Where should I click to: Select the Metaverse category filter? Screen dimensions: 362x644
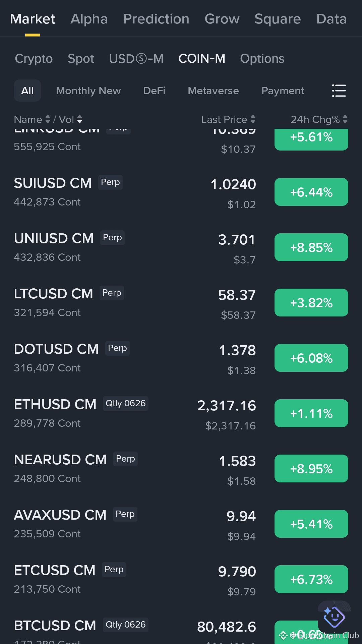(213, 91)
